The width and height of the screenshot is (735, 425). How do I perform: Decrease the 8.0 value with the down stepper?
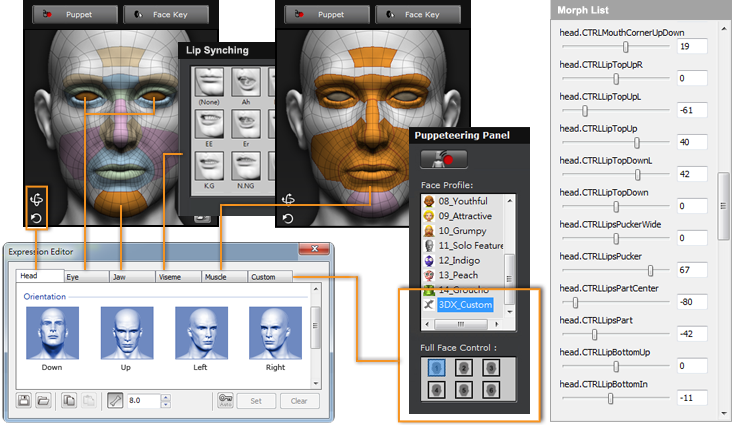click(x=165, y=404)
